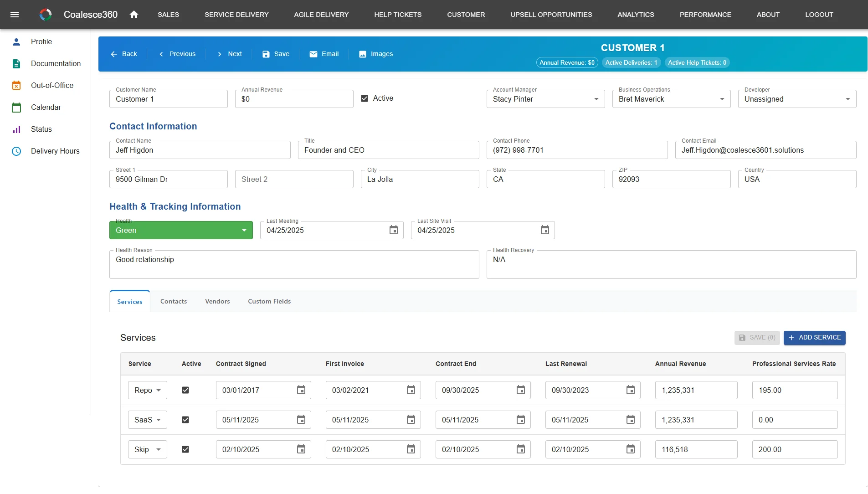This screenshot has width=868, height=494.
Task: Open the Out-of-Office sidebar icon
Action: 16,85
